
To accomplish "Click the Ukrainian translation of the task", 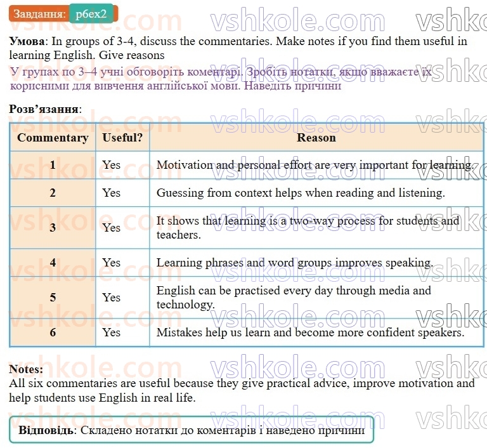I will [221, 78].
